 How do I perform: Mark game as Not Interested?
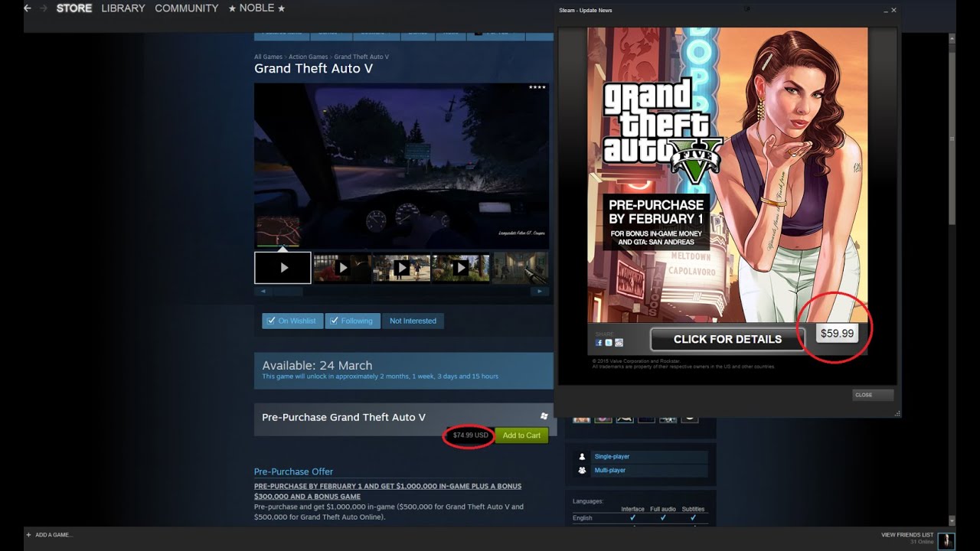(x=413, y=321)
